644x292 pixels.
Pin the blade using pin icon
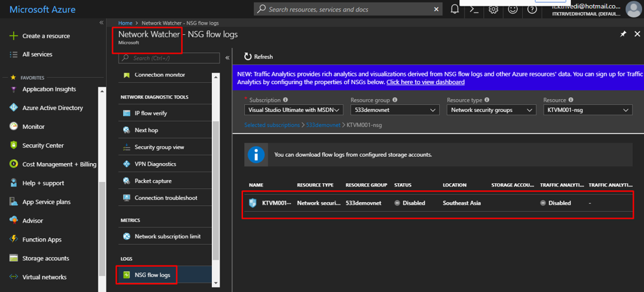coord(623,34)
